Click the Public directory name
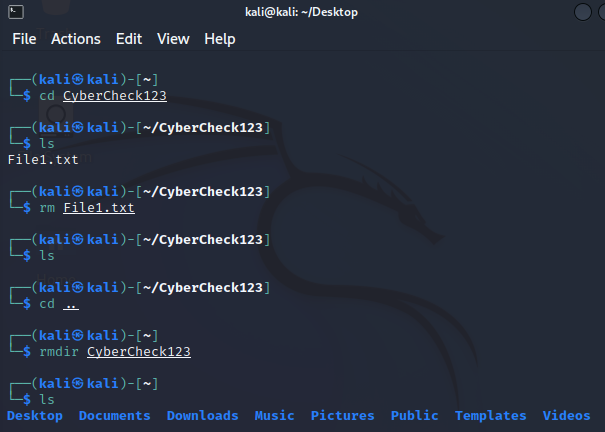The image size is (605, 432). (414, 415)
